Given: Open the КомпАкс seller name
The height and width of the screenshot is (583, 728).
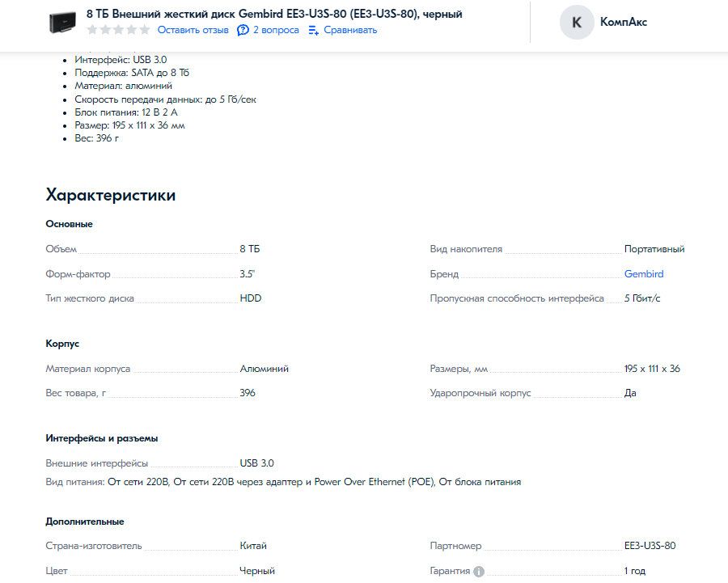Looking at the screenshot, I should (x=623, y=22).
